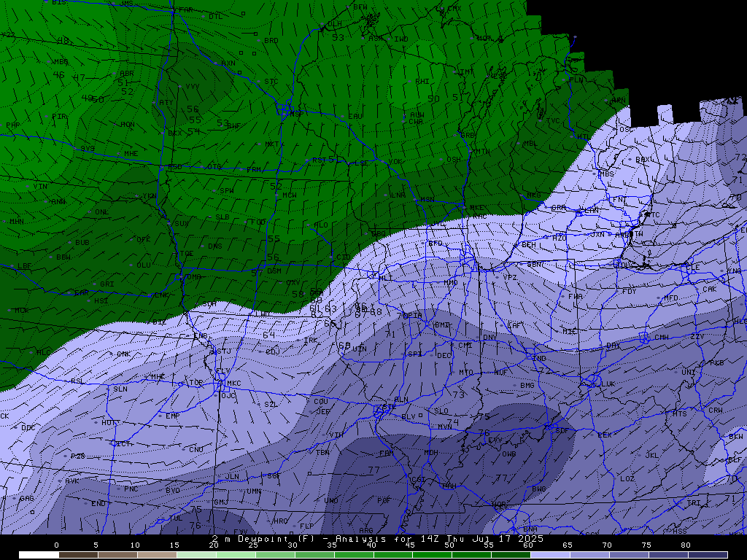Click the AXN station label

[228, 63]
